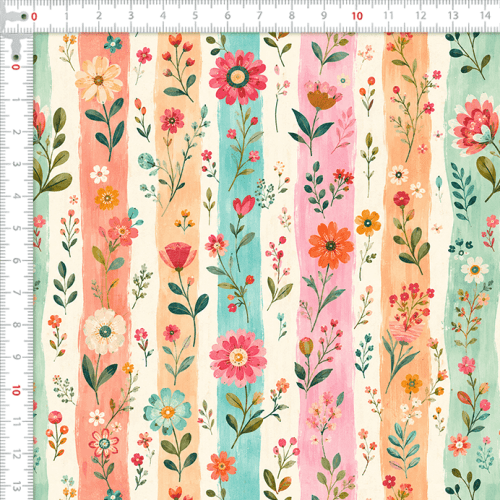Select the 5 mark on the vertical ruler

pyautogui.click(x=16, y=228)
